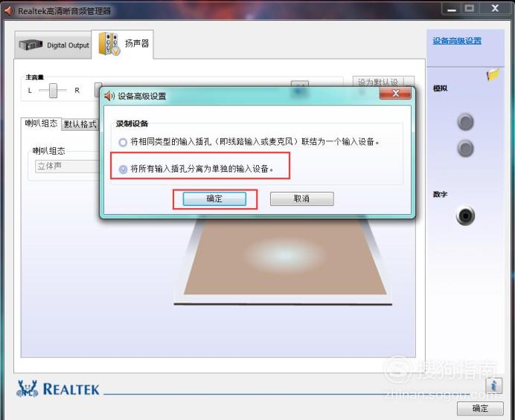This screenshot has width=515, height=420.
Task: Confirm with 确定 in the advanced settings dialog
Action: pyautogui.click(x=214, y=198)
